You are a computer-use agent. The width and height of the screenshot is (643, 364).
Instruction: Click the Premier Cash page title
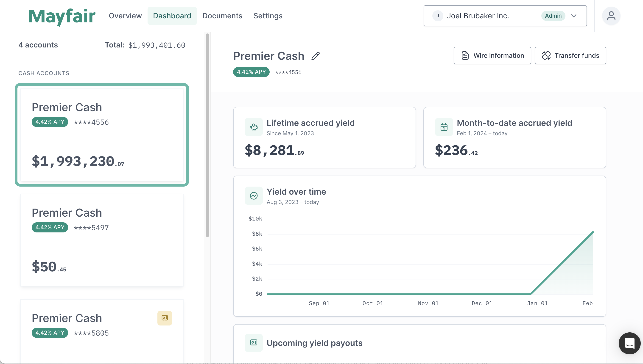(x=268, y=56)
